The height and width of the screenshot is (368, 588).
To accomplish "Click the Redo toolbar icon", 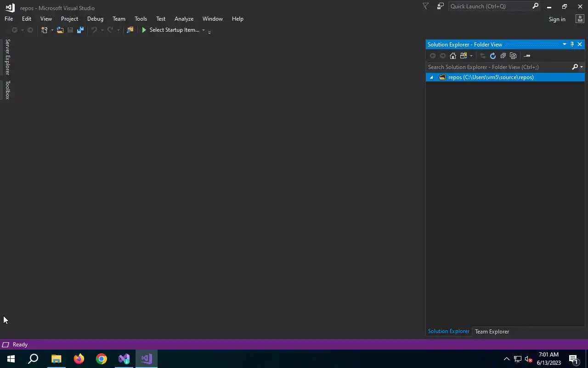I will coord(110,30).
